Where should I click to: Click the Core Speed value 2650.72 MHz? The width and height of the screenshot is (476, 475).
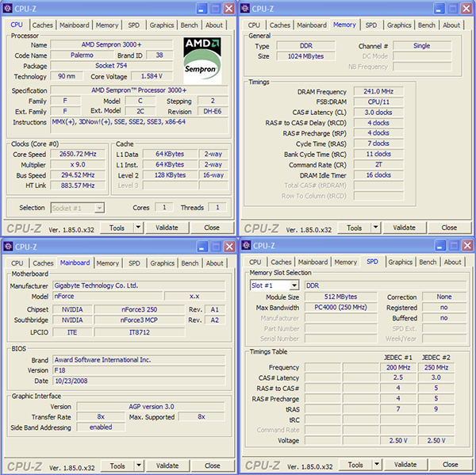click(x=78, y=154)
